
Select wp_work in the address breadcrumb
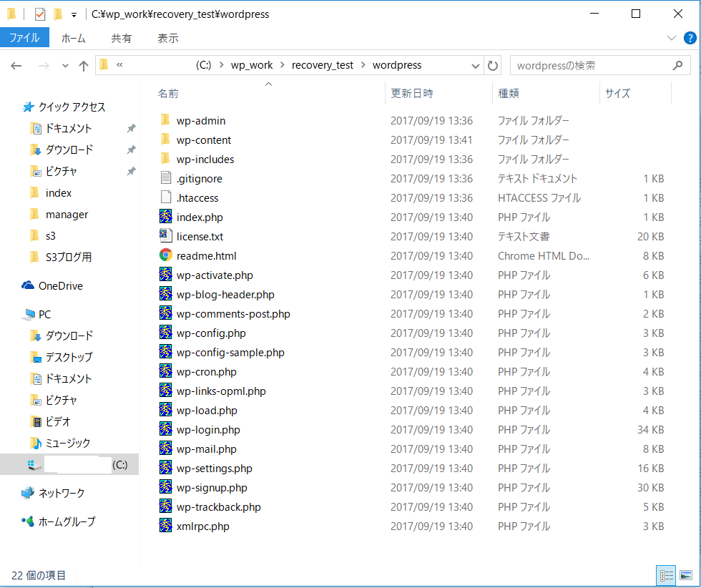(252, 65)
